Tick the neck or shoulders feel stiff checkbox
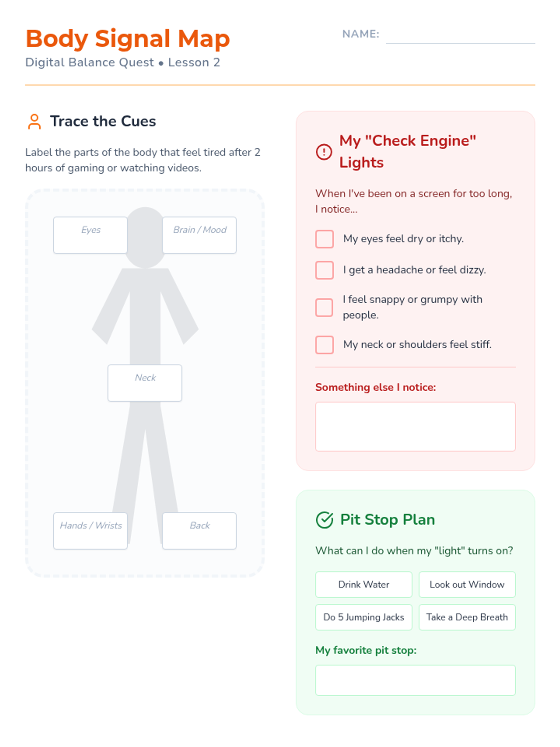Screen dimensions: 560x747 coord(324,345)
